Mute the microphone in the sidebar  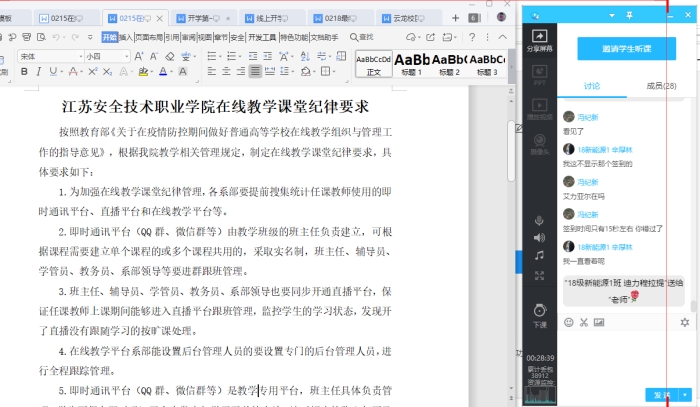pos(539,220)
